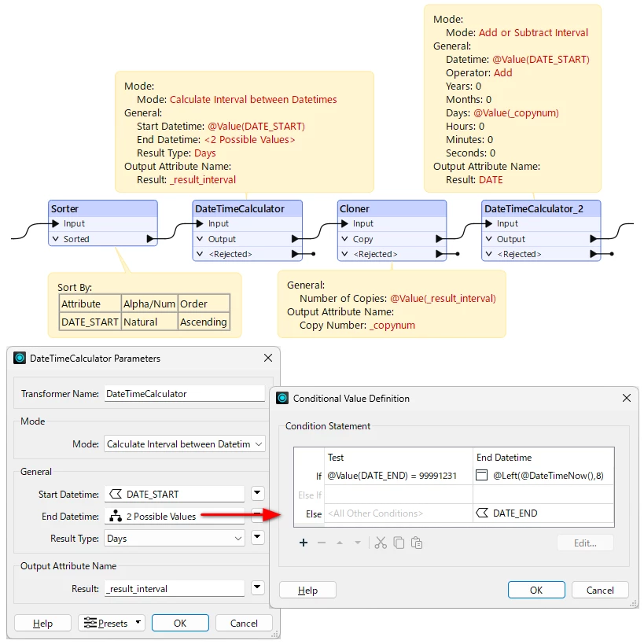
Task: Click the Cloner Copy output port arrow
Action: point(440,238)
